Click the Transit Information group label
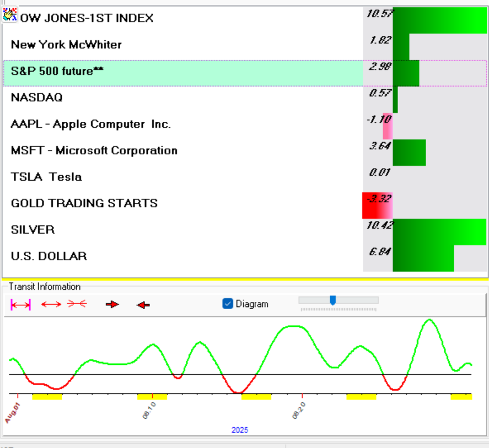489x448 pixels. tap(45, 287)
